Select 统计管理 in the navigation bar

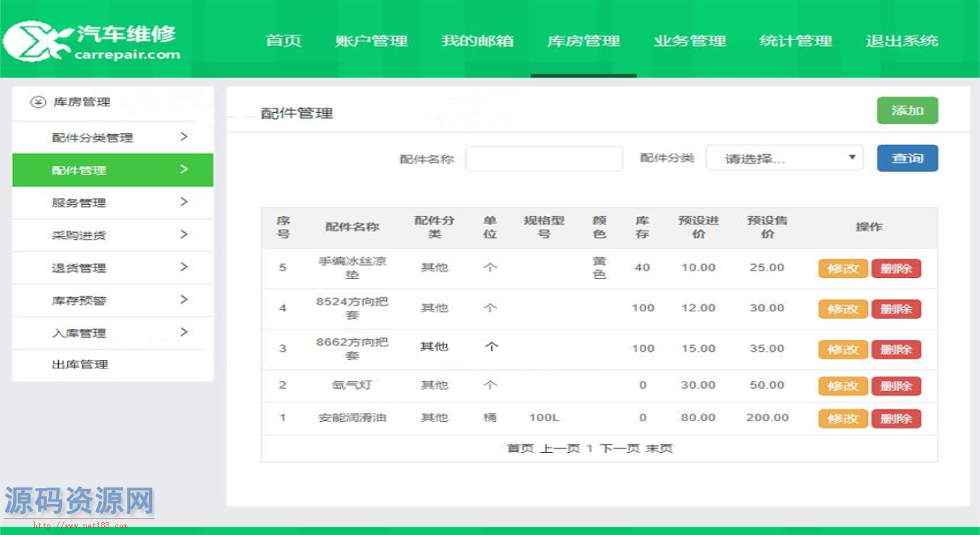(795, 41)
